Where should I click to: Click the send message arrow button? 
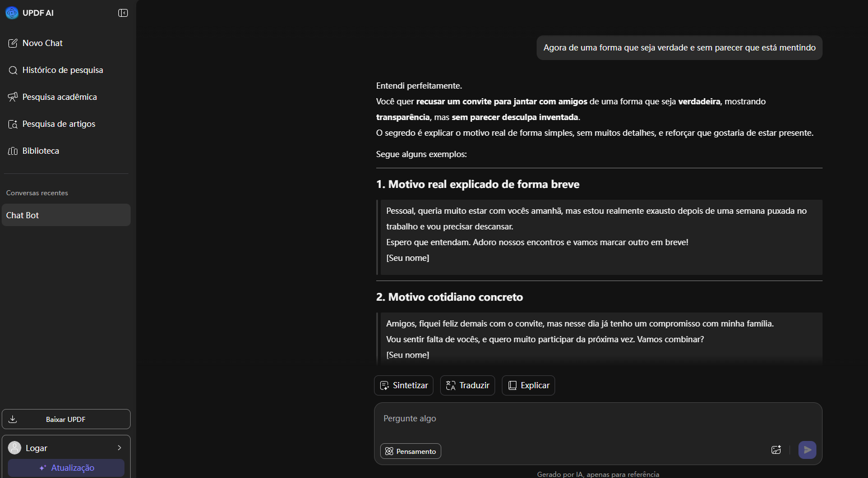(x=807, y=450)
